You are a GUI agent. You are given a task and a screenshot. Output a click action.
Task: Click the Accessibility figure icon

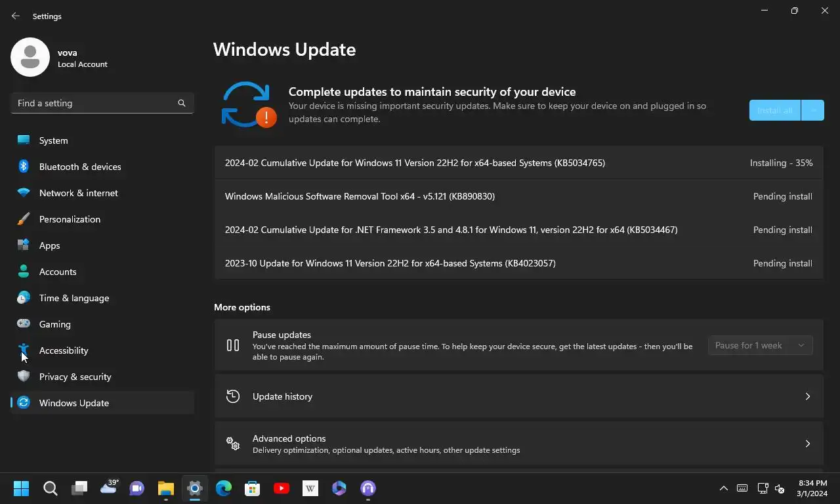(24, 350)
